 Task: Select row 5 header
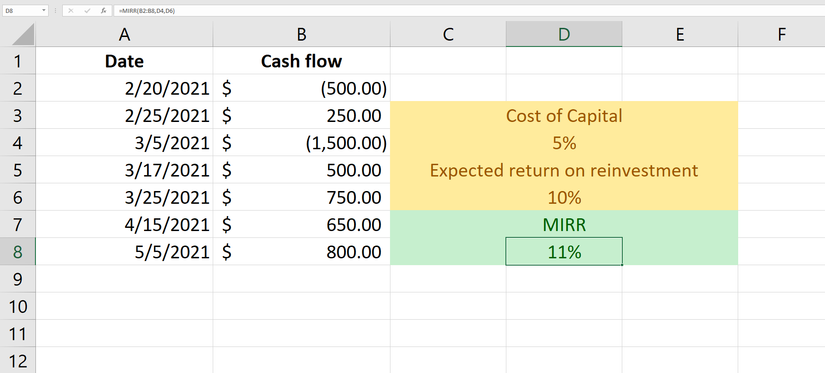click(18, 170)
